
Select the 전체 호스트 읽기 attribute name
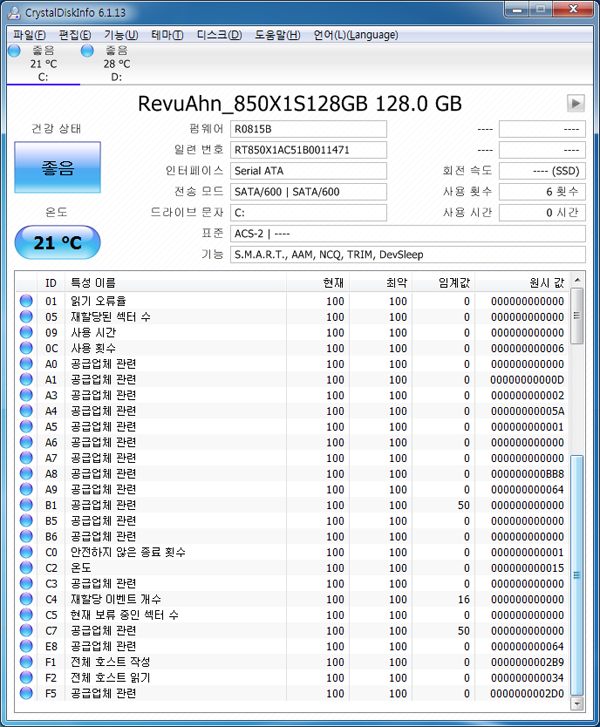click(110, 678)
